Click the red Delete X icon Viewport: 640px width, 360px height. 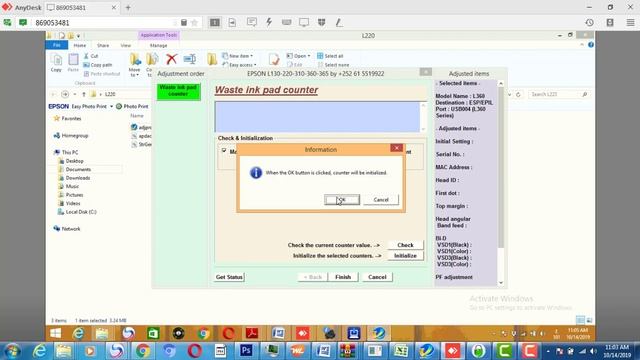(171, 59)
